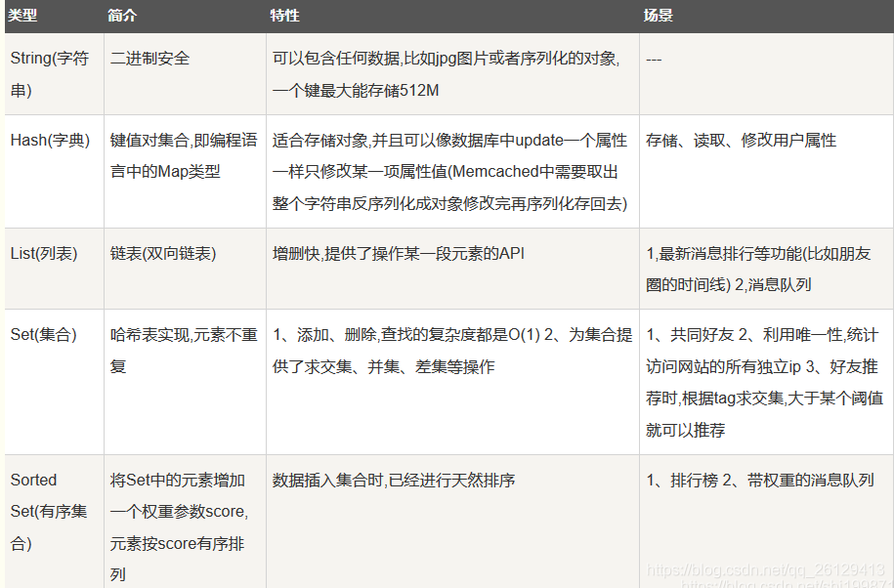Click the 简介 column header

pos(185,16)
